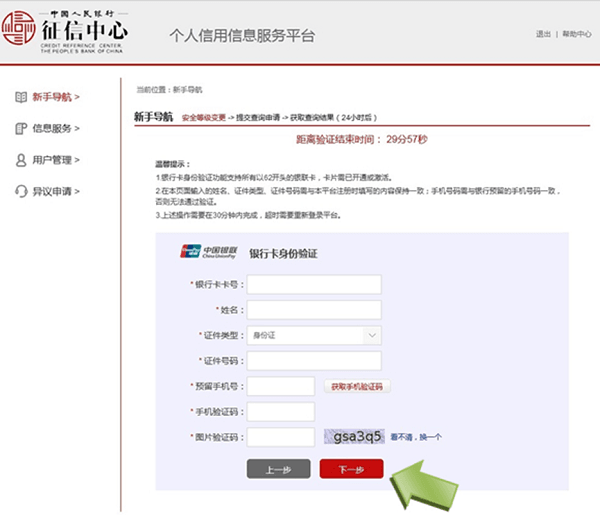Focus the 手机验证码 input field
Viewport: 600px width, 515px height.
click(x=281, y=412)
